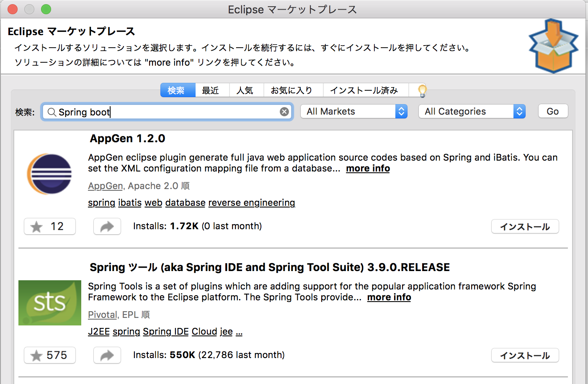This screenshot has width=588, height=384.
Task: Click the Marketplace box icon in header
Action: click(x=554, y=46)
